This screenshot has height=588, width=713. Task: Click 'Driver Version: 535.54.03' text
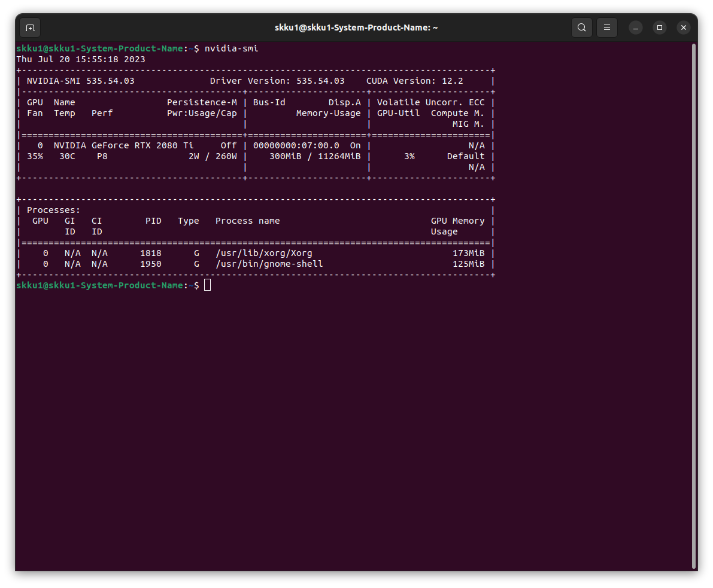pos(277,81)
